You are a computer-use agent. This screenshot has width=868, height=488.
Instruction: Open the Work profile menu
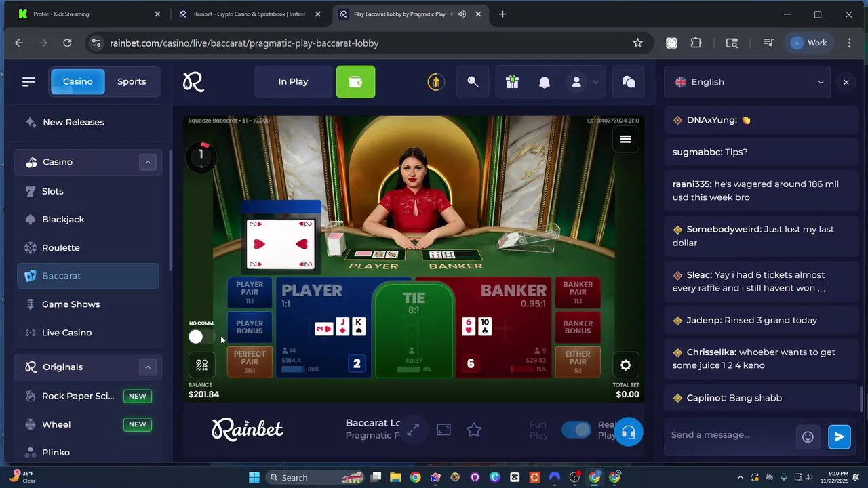click(810, 43)
